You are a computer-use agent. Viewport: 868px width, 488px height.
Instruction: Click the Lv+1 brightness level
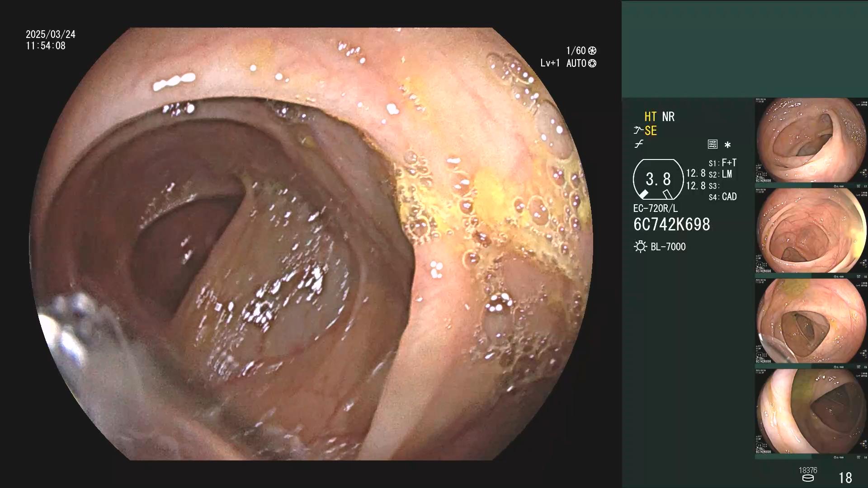pos(550,63)
